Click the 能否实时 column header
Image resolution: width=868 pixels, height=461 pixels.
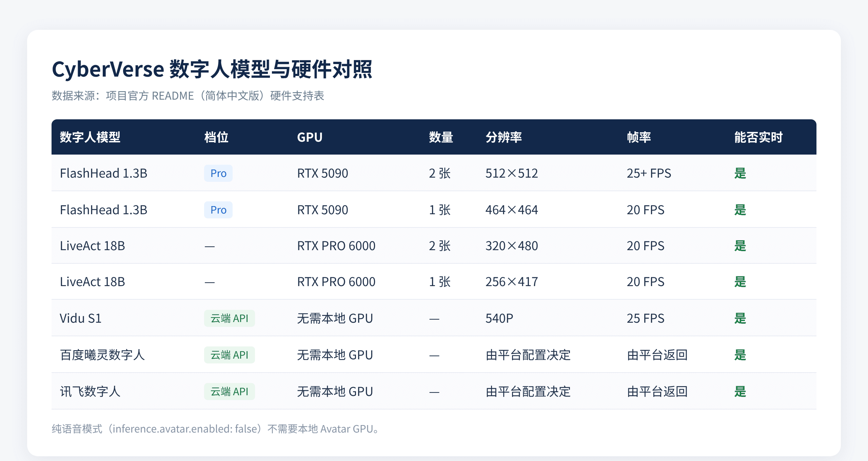[x=758, y=137]
